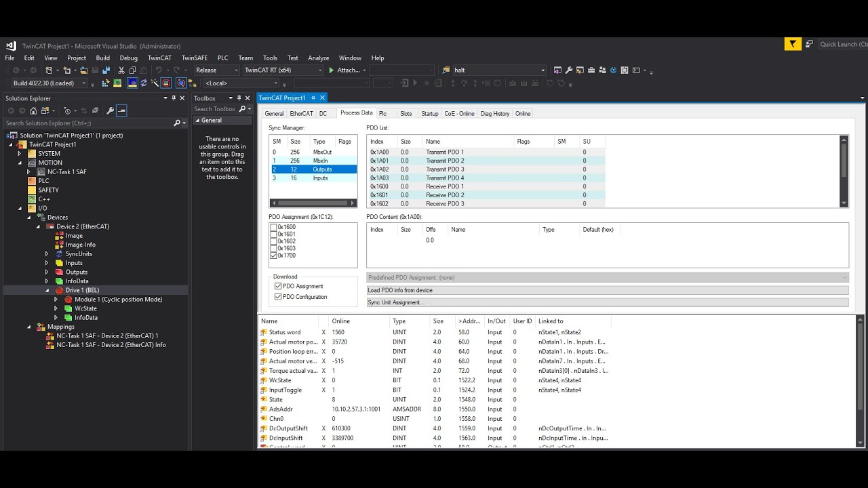Image resolution: width=868 pixels, height=488 pixels.
Task: Click the Command Window icon in main toolbar
Action: click(636, 70)
